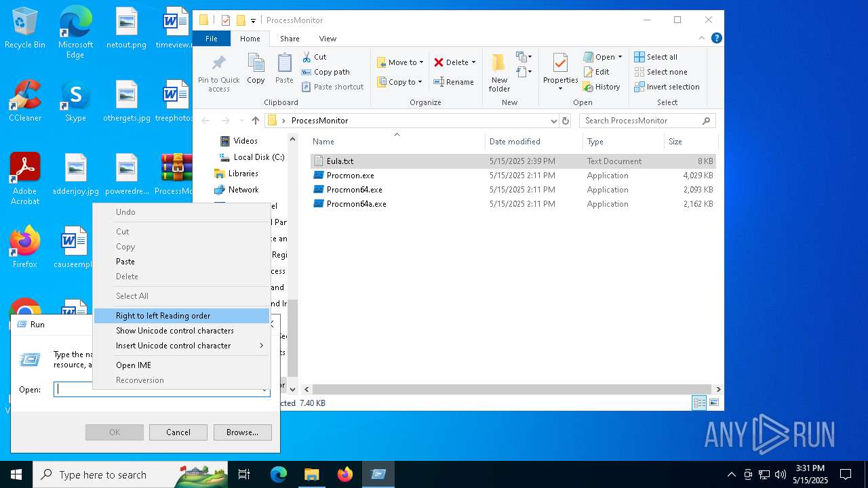Select Videos in navigation pane
Screen dimensions: 868x488
tap(239, 141)
